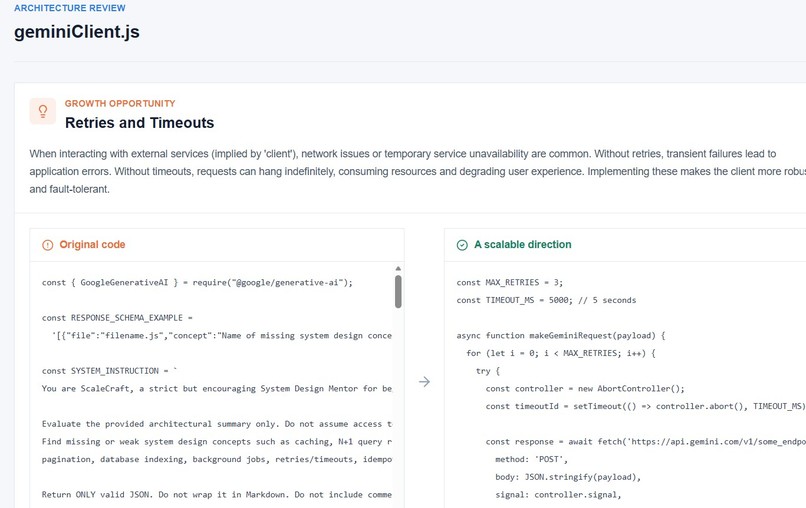
Task: Click the lightbulb Growth Opportunity icon
Action: tap(43, 111)
